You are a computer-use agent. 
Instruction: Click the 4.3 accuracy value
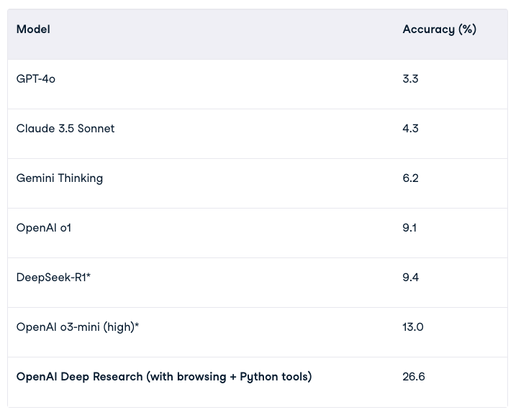point(410,129)
